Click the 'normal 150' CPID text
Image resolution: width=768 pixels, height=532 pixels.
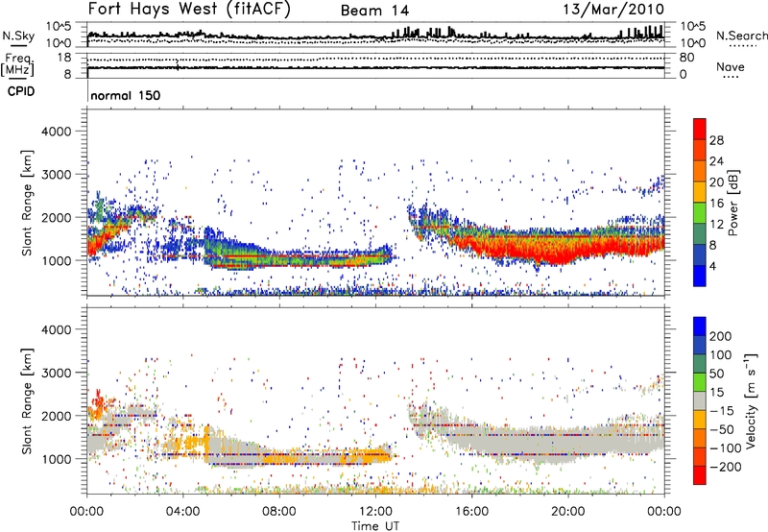[126, 95]
